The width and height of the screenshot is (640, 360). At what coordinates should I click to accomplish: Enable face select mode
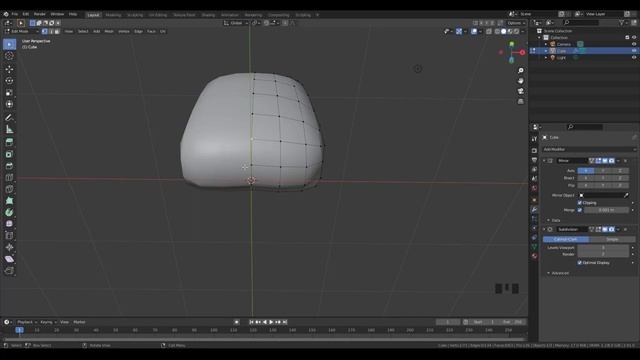(57, 31)
